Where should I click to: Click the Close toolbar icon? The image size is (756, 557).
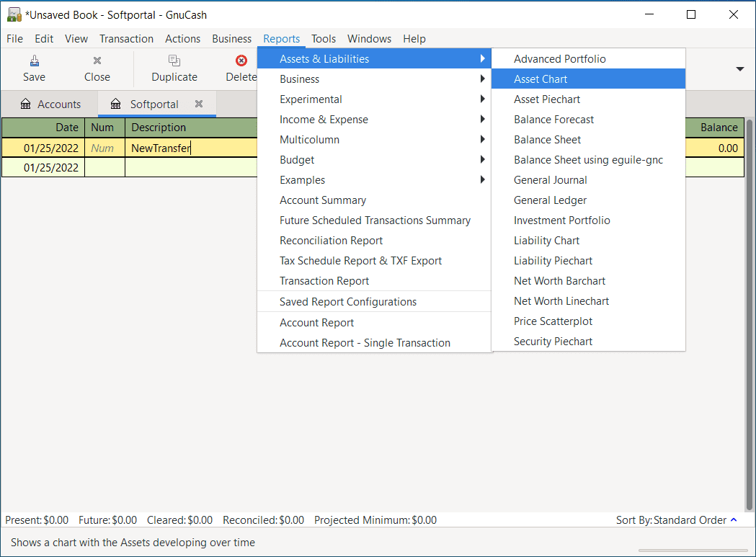(x=97, y=61)
